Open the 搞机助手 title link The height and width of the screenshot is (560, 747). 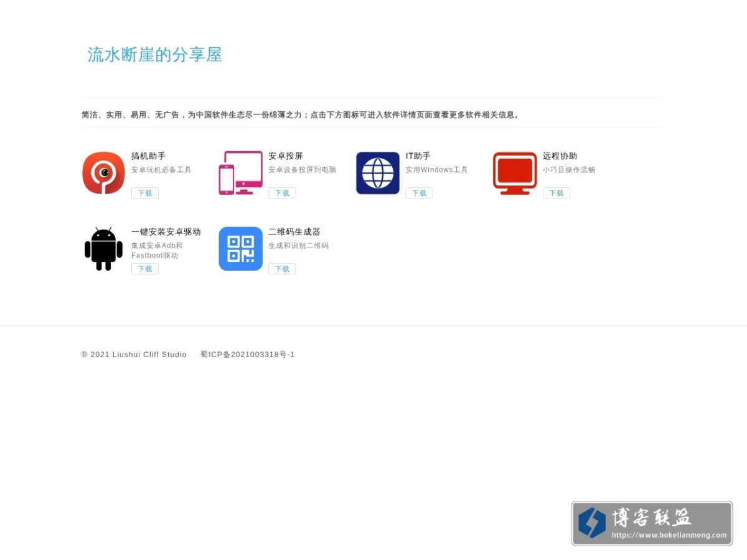tap(149, 156)
